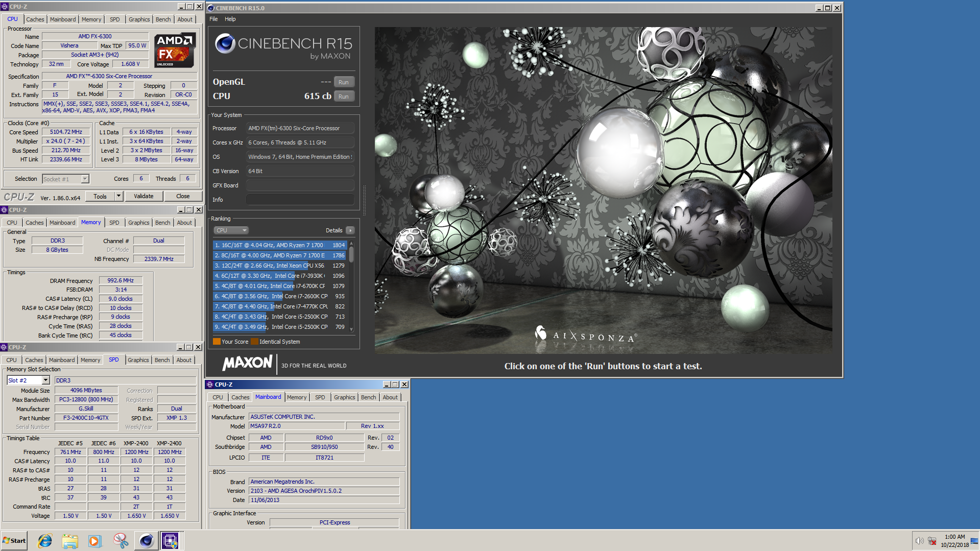Open the Tools dropdown arrow
The image size is (980, 551).
click(x=119, y=196)
